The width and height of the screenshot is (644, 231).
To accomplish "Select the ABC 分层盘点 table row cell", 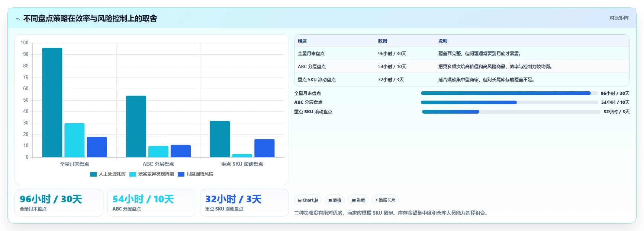I will pos(312,67).
